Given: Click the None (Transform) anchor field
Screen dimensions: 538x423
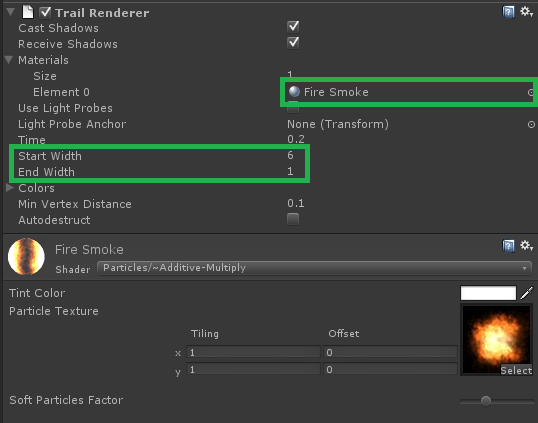Looking at the screenshot, I should pos(411,124).
